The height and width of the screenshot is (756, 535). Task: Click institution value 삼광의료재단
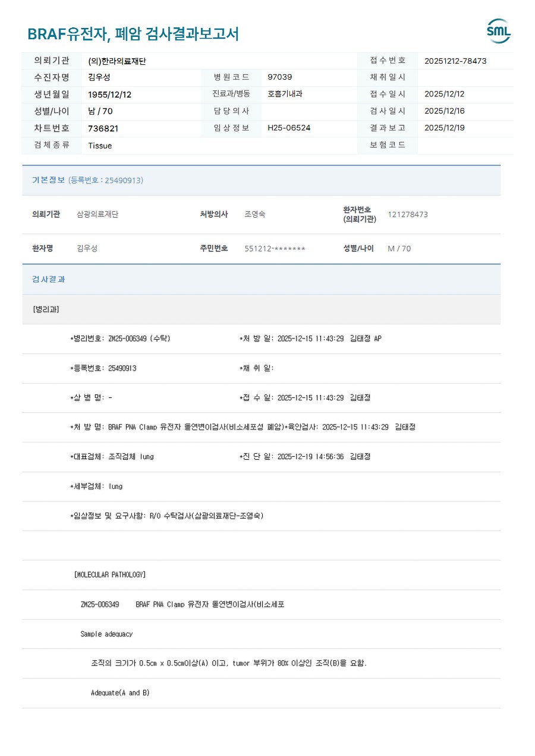tap(97, 215)
